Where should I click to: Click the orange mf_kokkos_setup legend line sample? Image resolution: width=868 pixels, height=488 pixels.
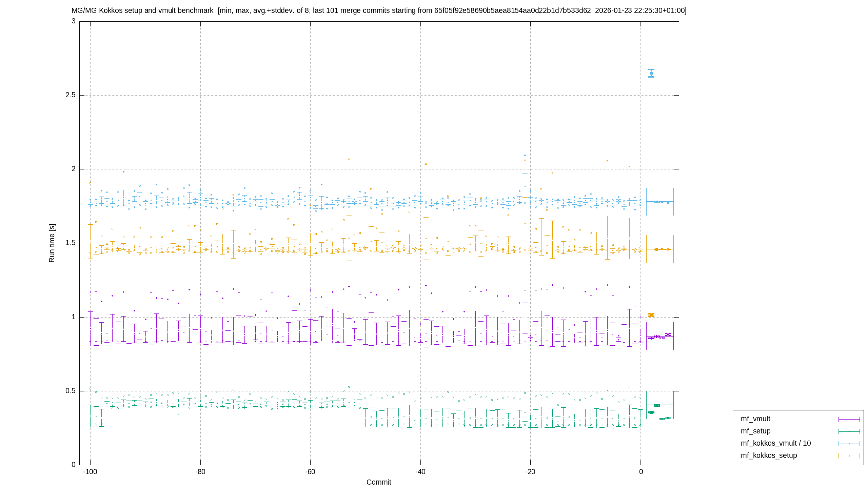click(x=849, y=456)
